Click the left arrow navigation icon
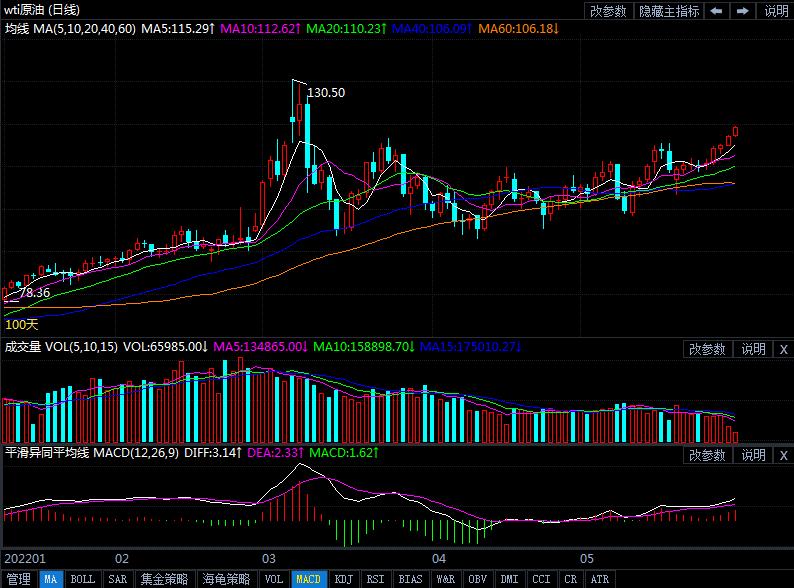Viewport: 794px width, 588px height. click(716, 11)
